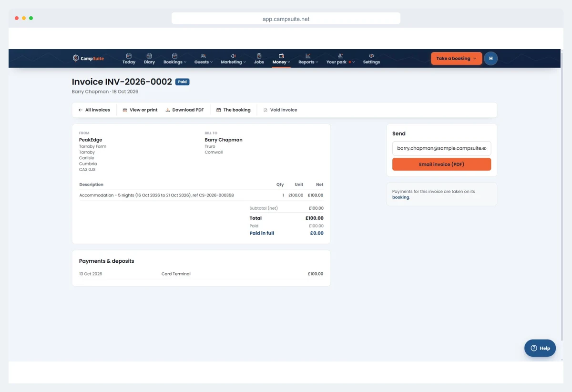Open the Help button
The height and width of the screenshot is (392, 572).
tap(540, 348)
